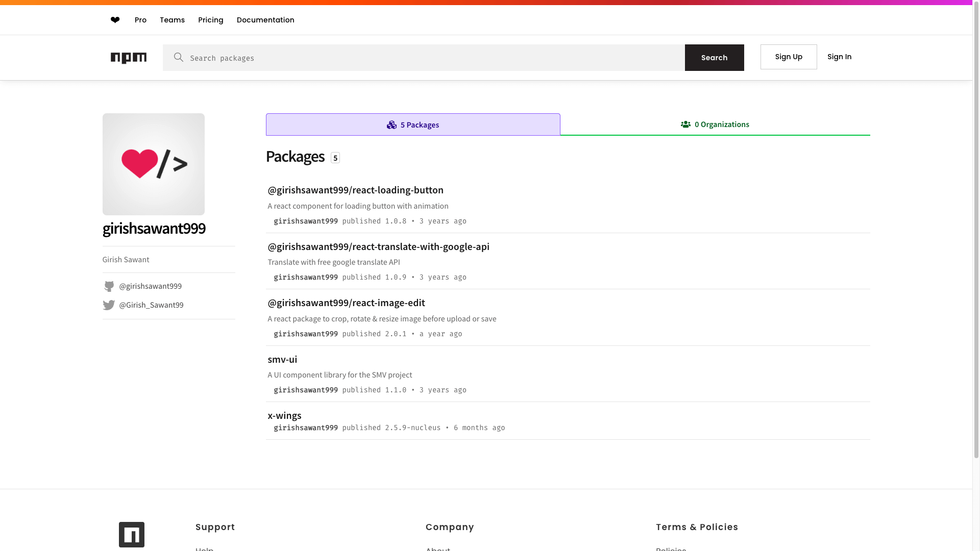Image resolution: width=980 pixels, height=551 pixels.
Task: Switch to the 0 Organizations tab
Action: point(715,124)
